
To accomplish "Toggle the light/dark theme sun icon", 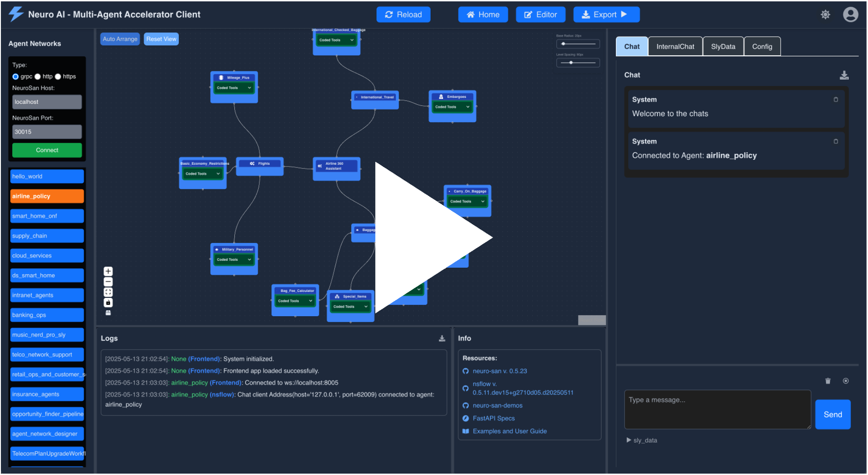I will (825, 15).
